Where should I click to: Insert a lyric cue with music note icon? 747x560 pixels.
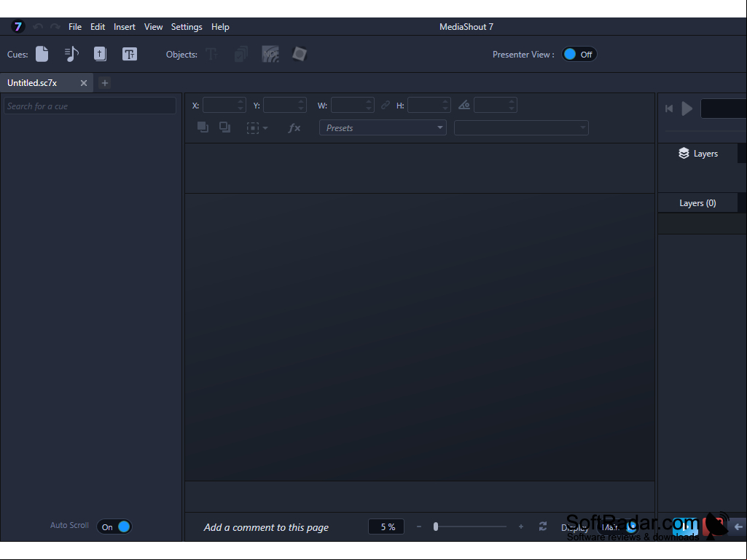pos(71,54)
